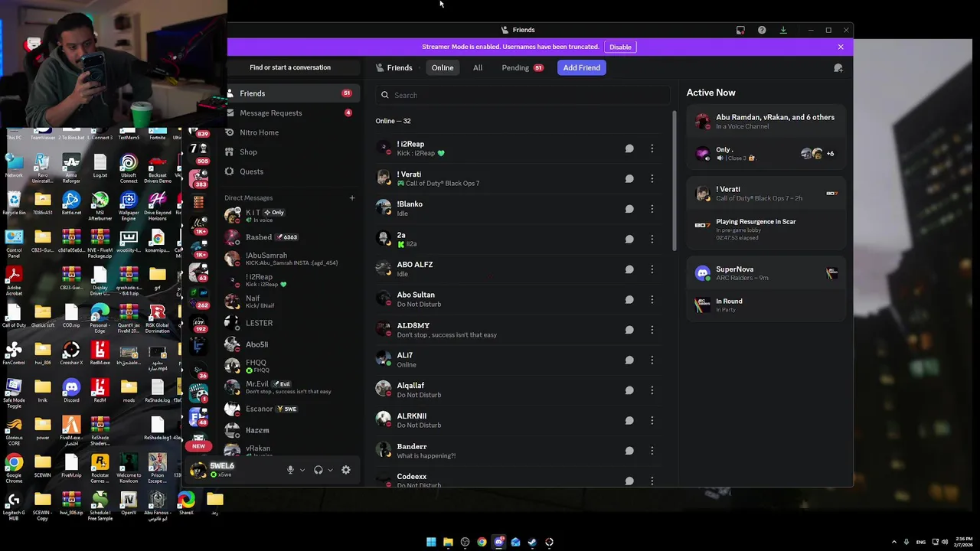980x551 pixels.
Task: Message ALD8MY with chat bubble icon
Action: tap(629, 330)
